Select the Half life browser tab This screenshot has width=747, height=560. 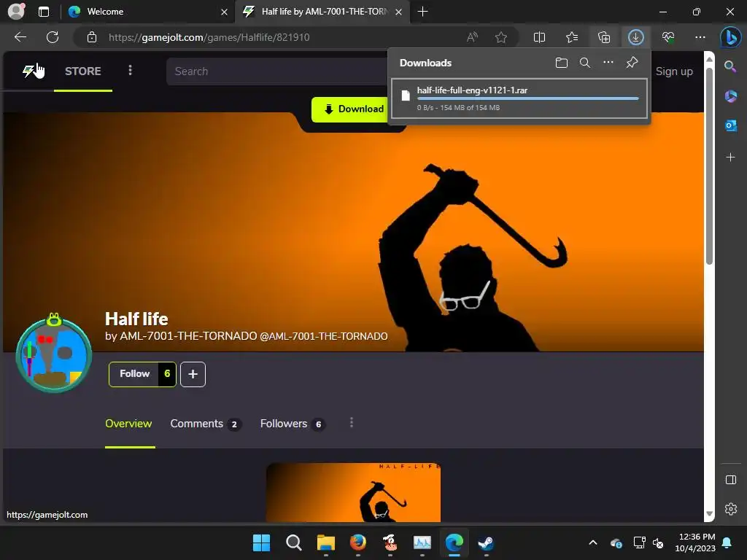(x=324, y=12)
